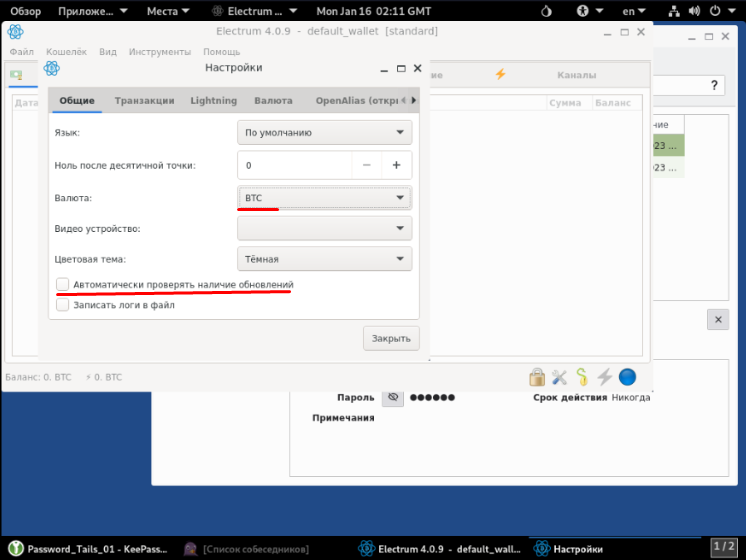Switch to the Транзакции tab
Viewport: 746px width, 560px height.
pos(144,101)
